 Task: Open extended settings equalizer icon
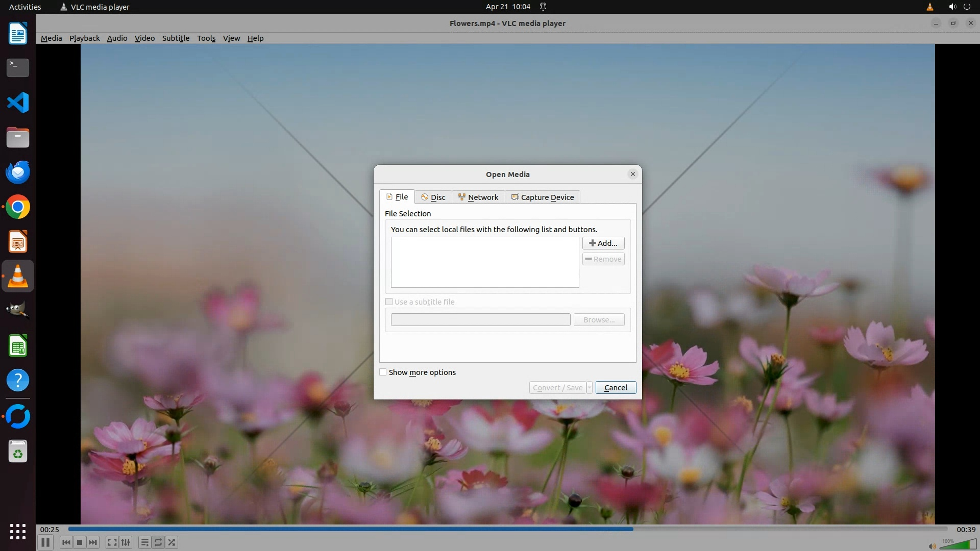coord(126,542)
